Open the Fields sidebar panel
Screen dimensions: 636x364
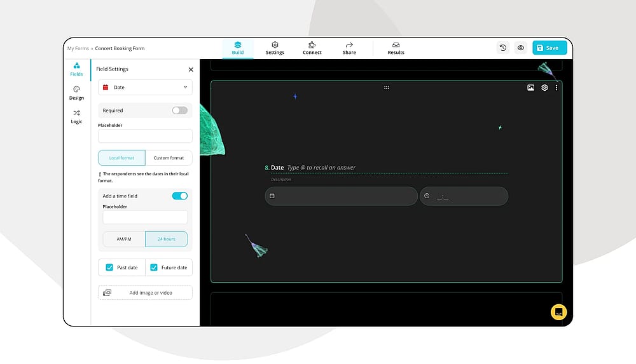[x=76, y=69]
